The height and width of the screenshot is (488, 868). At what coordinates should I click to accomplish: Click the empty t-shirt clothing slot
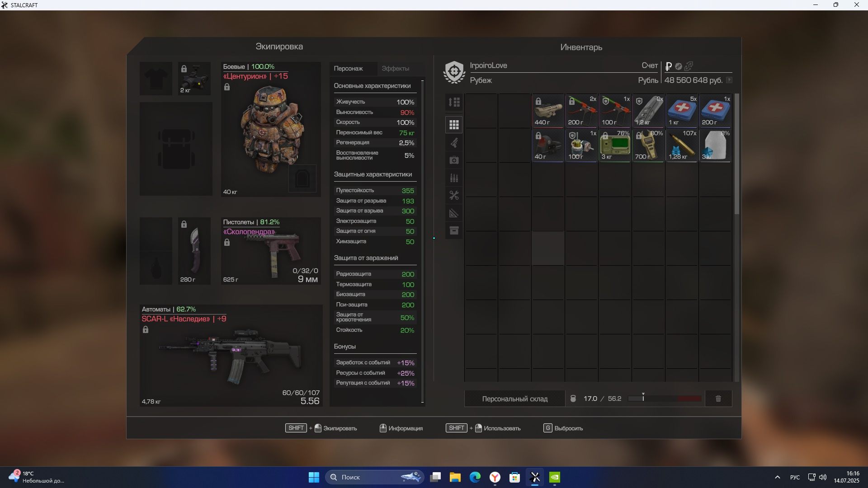pyautogui.click(x=156, y=79)
